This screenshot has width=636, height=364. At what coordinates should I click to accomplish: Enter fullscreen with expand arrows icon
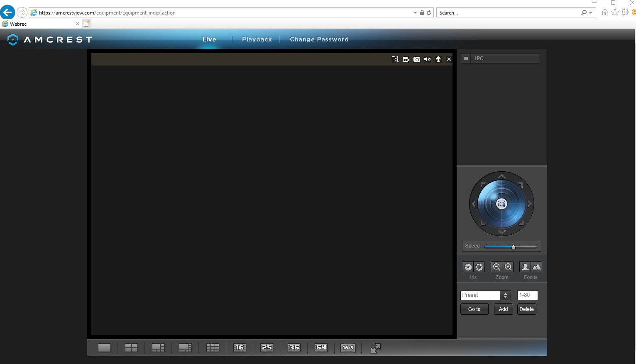point(375,348)
